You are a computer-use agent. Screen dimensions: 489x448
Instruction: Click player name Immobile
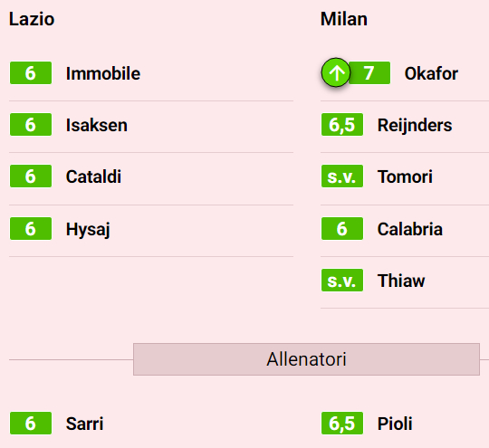tap(103, 73)
